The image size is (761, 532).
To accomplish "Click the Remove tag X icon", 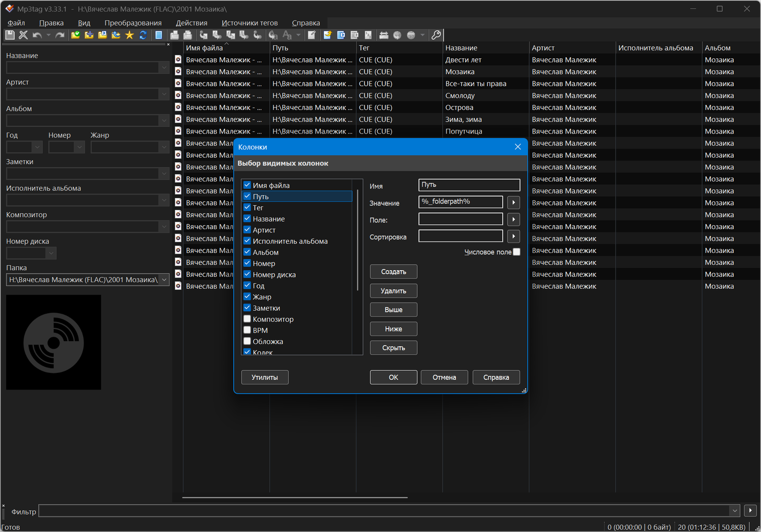I will 23,35.
